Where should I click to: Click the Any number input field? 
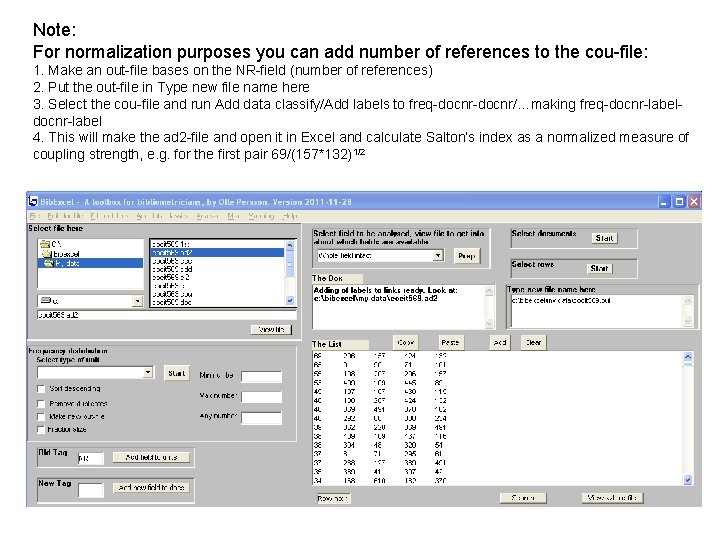coord(261,417)
